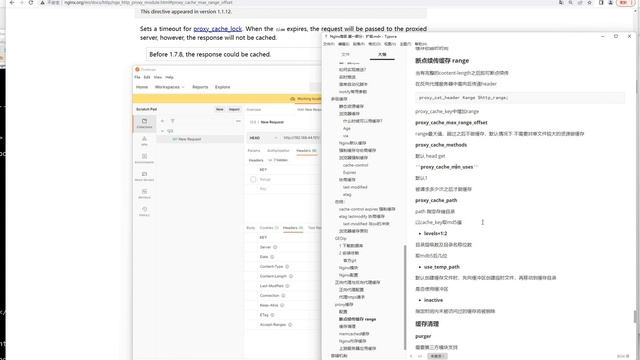Viewport: 640px width, 360px height.
Task: Select 'cache-control' in Typora outline
Action: pyautogui.click(x=355, y=165)
